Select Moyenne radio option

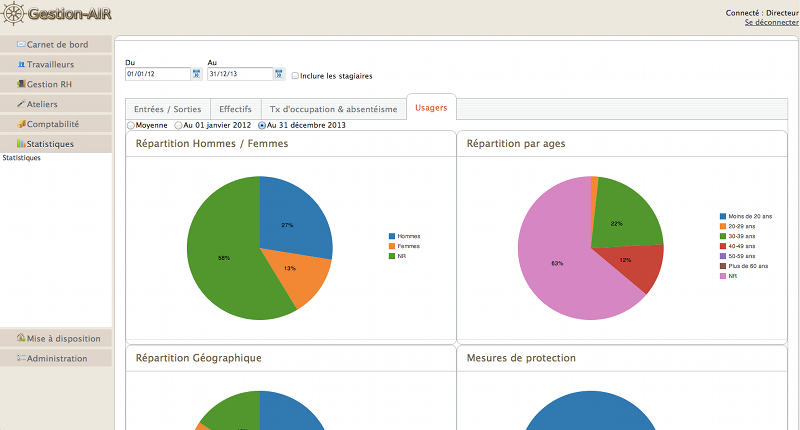[131, 125]
